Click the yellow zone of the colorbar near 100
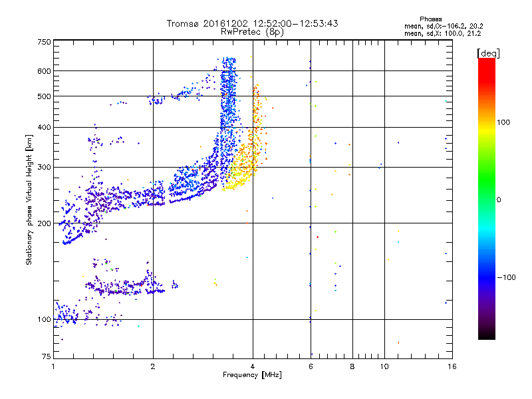 pyautogui.click(x=487, y=129)
